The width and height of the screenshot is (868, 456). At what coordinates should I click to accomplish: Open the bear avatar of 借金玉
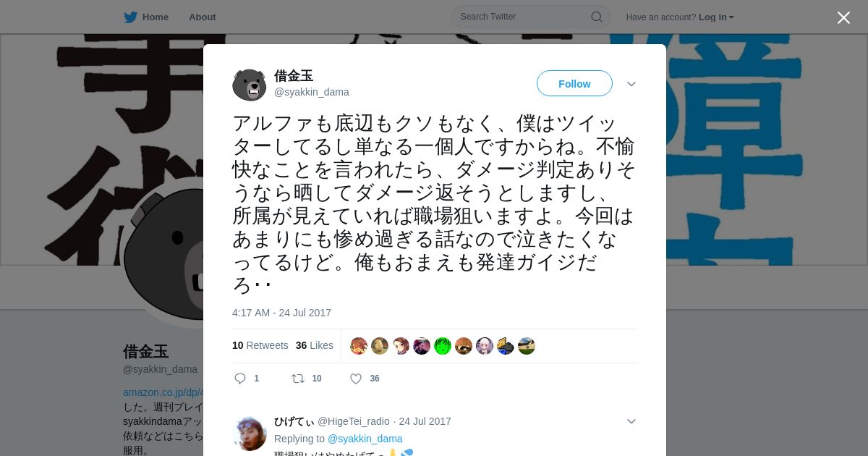pyautogui.click(x=250, y=84)
